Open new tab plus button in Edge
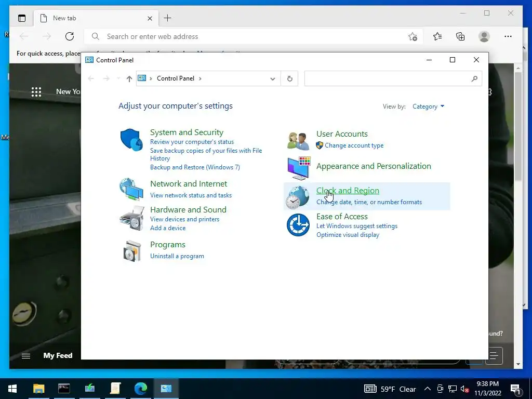Screen dimensions: 532x399 point(168,18)
